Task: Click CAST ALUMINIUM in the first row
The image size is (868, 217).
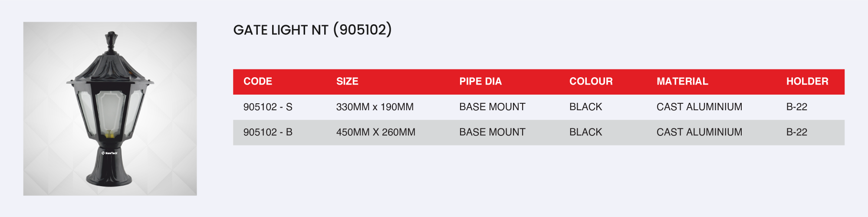Action: [699, 107]
